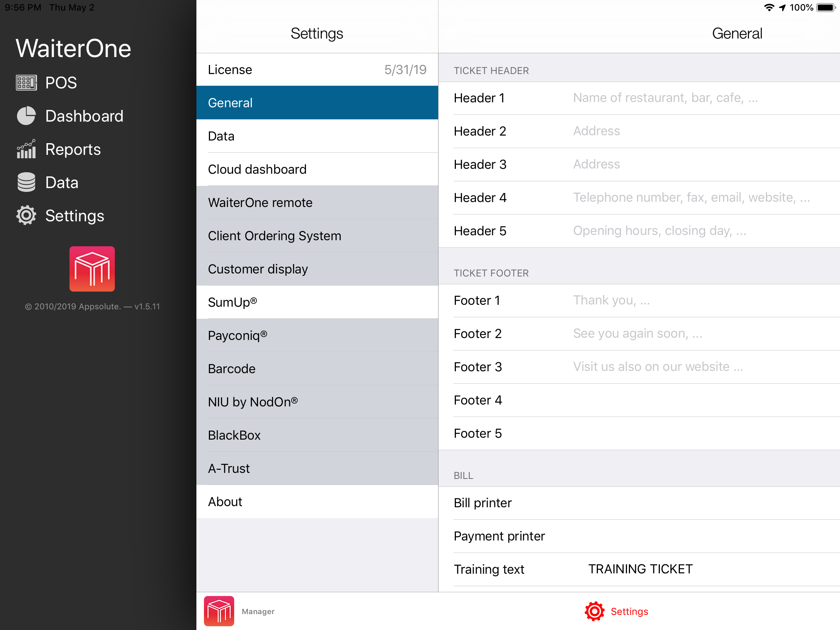Viewport: 840px width, 630px height.
Task: Open Cloud dashboard settings
Action: (x=317, y=169)
